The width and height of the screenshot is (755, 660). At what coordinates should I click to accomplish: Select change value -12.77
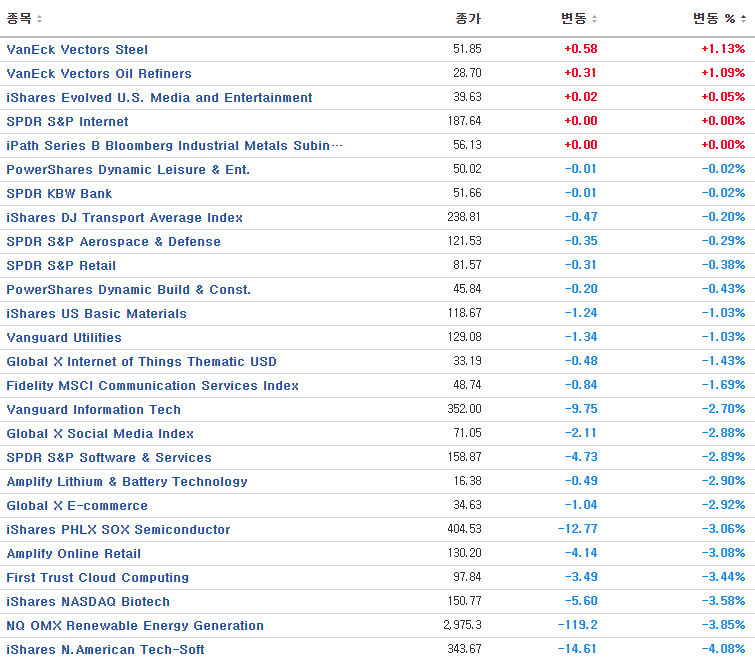click(577, 530)
